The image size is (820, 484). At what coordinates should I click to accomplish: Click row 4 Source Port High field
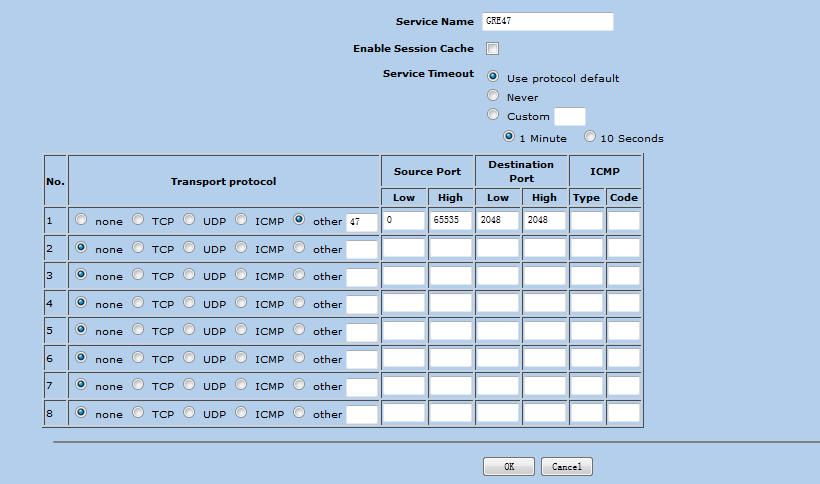point(450,303)
